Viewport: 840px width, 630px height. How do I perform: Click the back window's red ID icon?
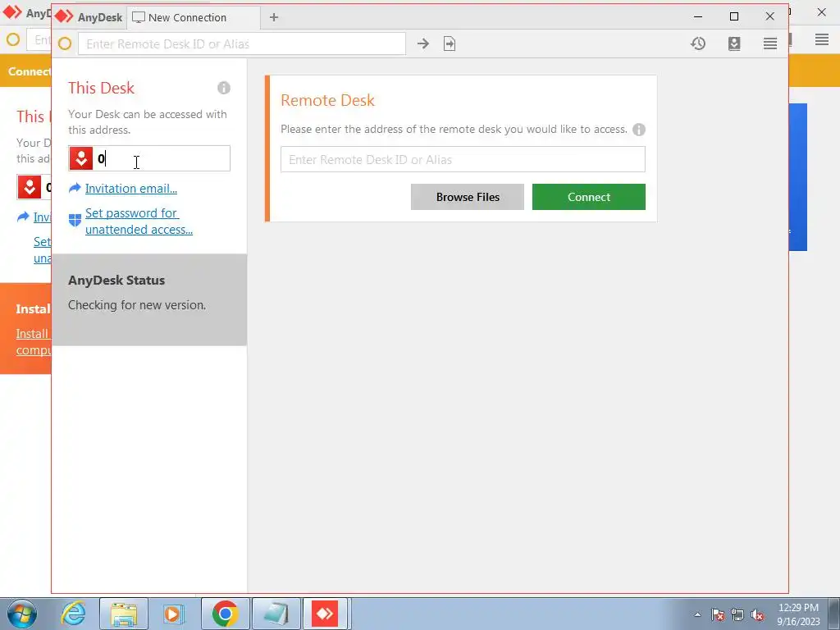pos(30,187)
